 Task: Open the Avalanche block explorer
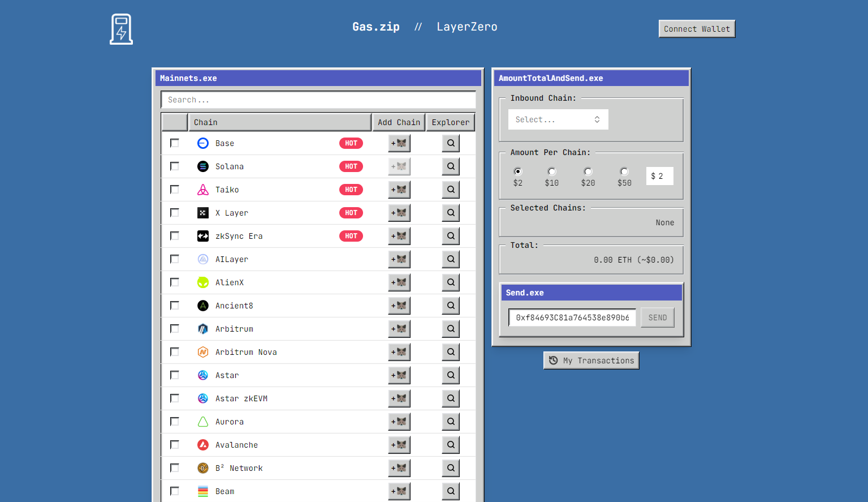coord(451,445)
